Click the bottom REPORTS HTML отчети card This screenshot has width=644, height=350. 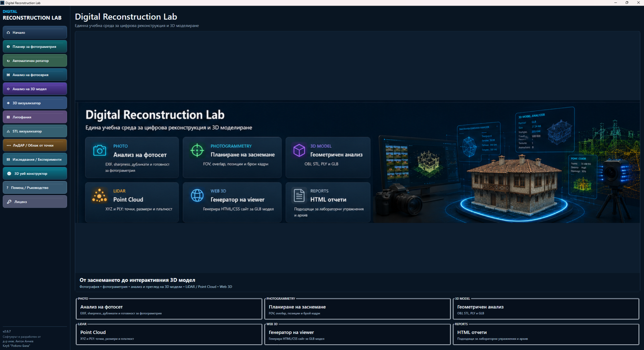coord(546,335)
